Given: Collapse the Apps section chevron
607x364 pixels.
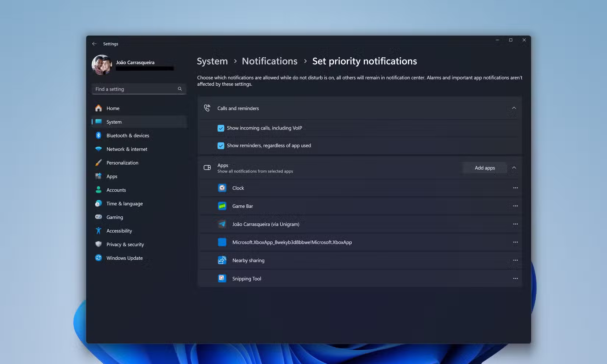Looking at the screenshot, I should point(514,168).
